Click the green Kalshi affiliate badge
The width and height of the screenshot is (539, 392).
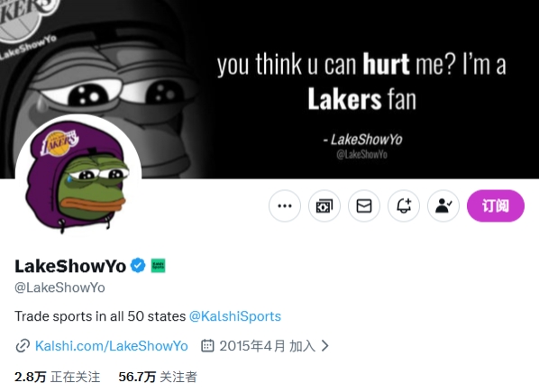(158, 266)
